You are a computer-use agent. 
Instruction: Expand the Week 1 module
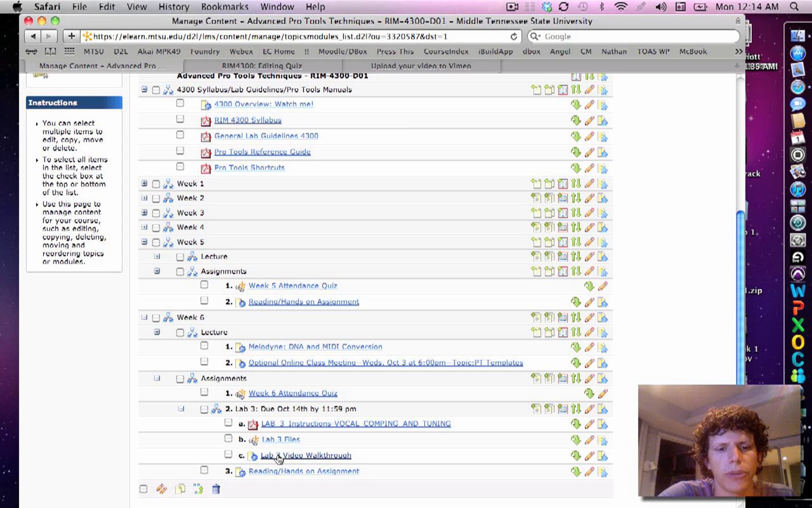pos(144,184)
